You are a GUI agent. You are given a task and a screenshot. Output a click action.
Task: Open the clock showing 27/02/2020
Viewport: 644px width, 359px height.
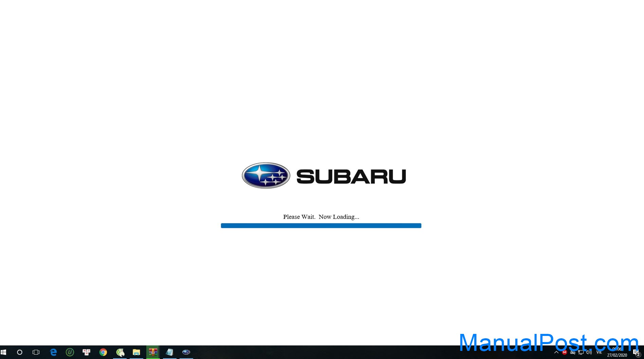tap(617, 352)
